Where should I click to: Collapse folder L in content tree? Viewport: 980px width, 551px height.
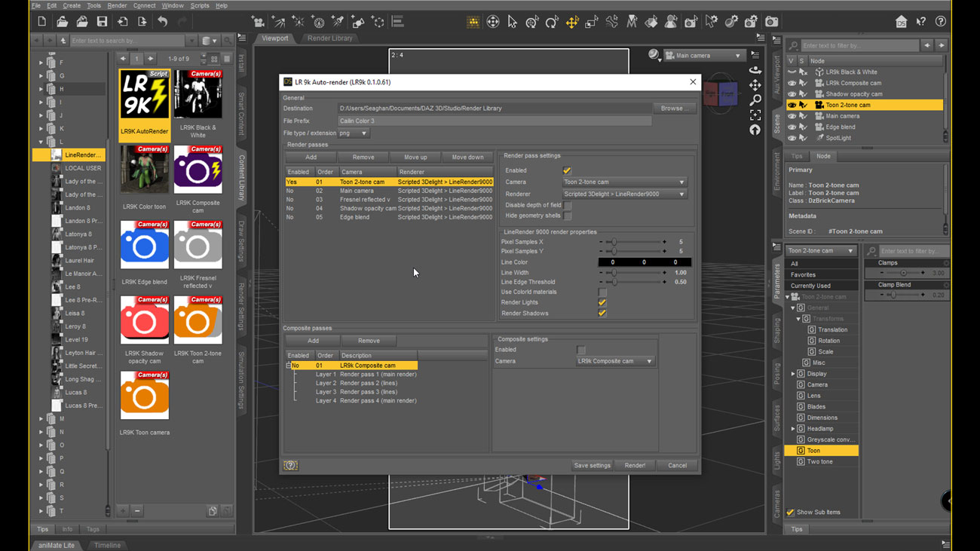pyautogui.click(x=41, y=142)
